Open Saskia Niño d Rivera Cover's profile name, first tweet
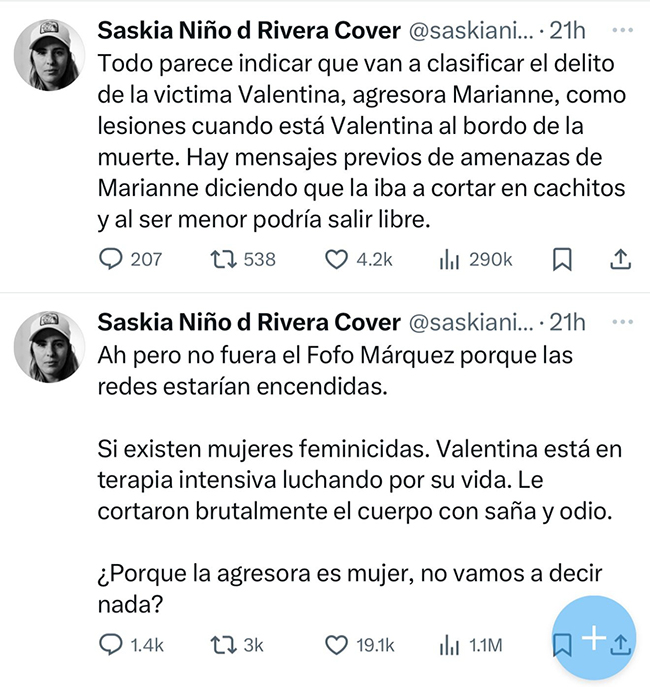The height and width of the screenshot is (687, 650). point(249,32)
